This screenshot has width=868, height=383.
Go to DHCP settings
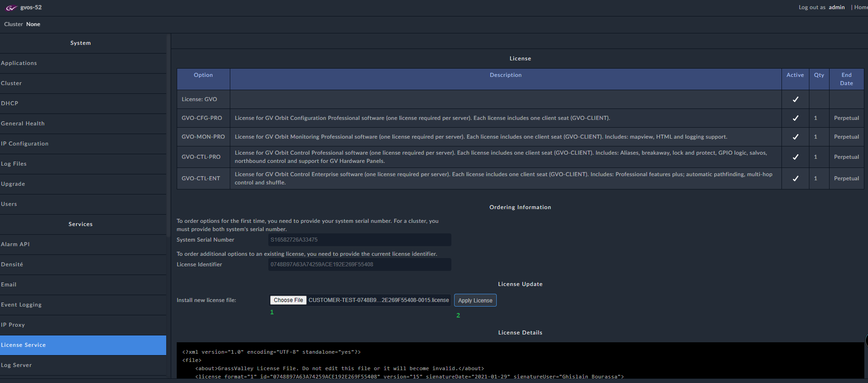83,103
